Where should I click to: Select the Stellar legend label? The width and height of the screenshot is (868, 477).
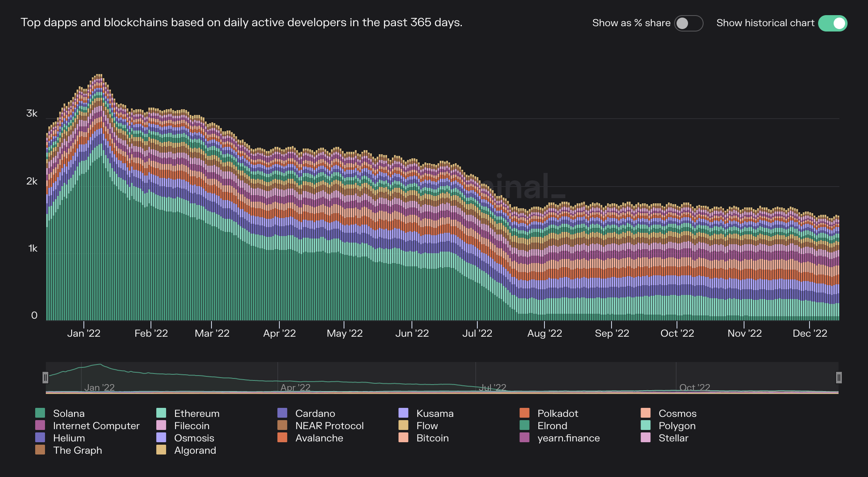coord(673,438)
